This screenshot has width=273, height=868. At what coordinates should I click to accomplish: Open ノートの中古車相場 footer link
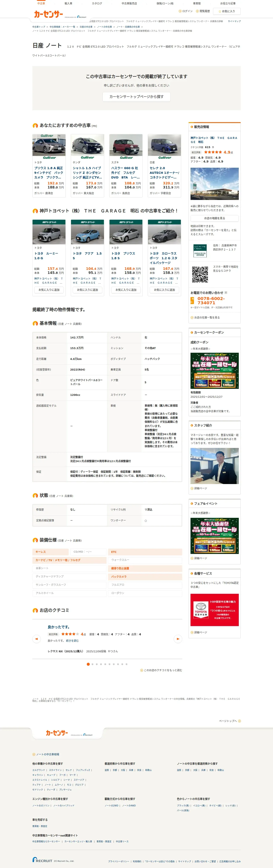click(46, 755)
